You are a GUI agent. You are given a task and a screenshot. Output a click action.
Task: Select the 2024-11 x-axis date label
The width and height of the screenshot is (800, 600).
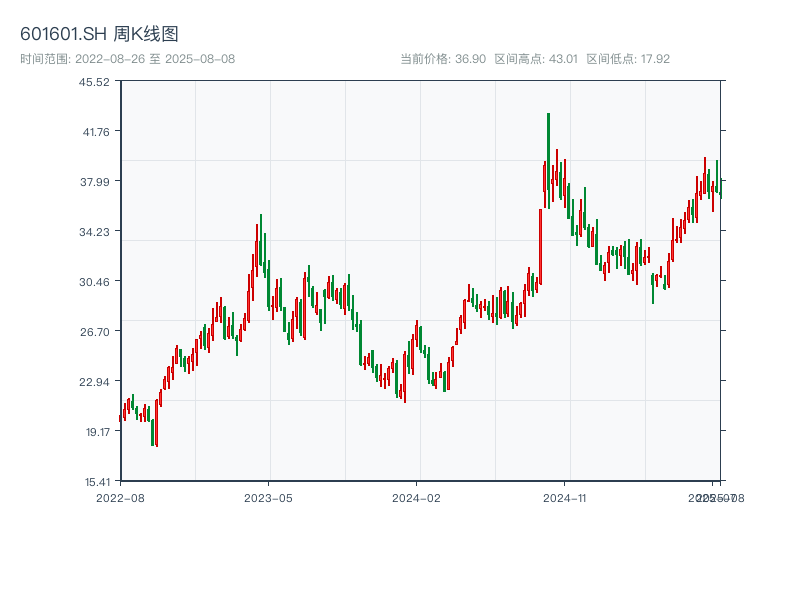565,497
